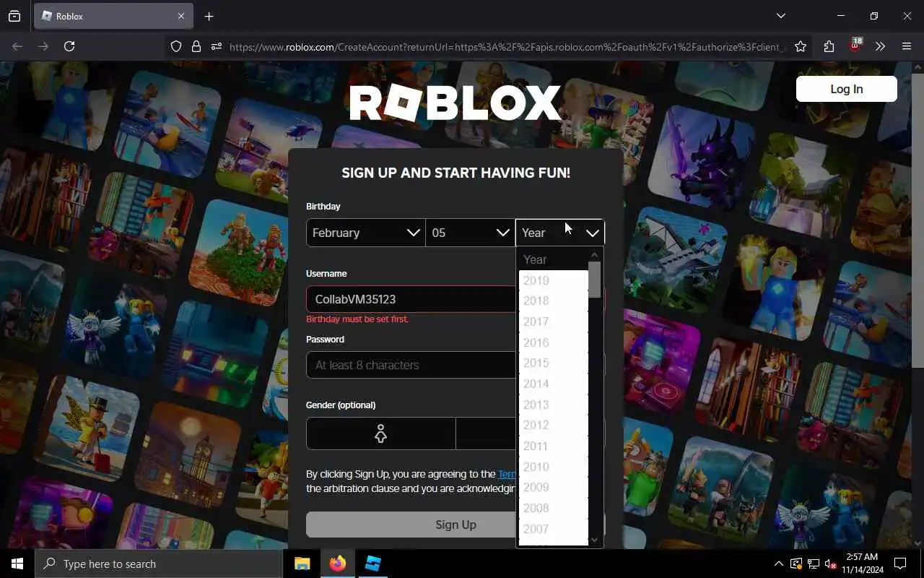Select 2018 from year list
Image resolution: width=924 pixels, height=578 pixels.
[x=553, y=301]
